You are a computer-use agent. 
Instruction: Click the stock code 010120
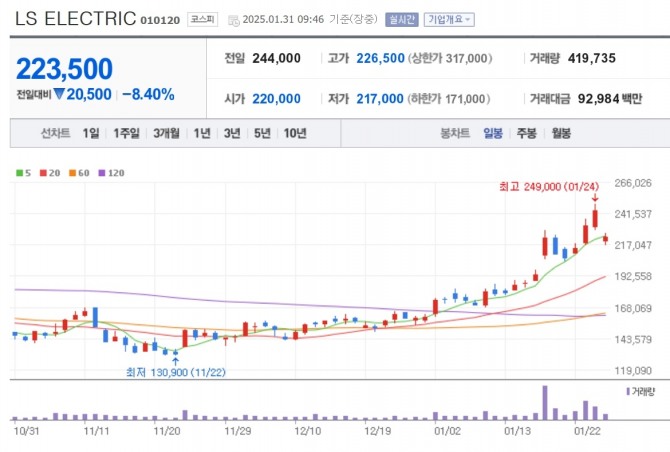click(160, 21)
